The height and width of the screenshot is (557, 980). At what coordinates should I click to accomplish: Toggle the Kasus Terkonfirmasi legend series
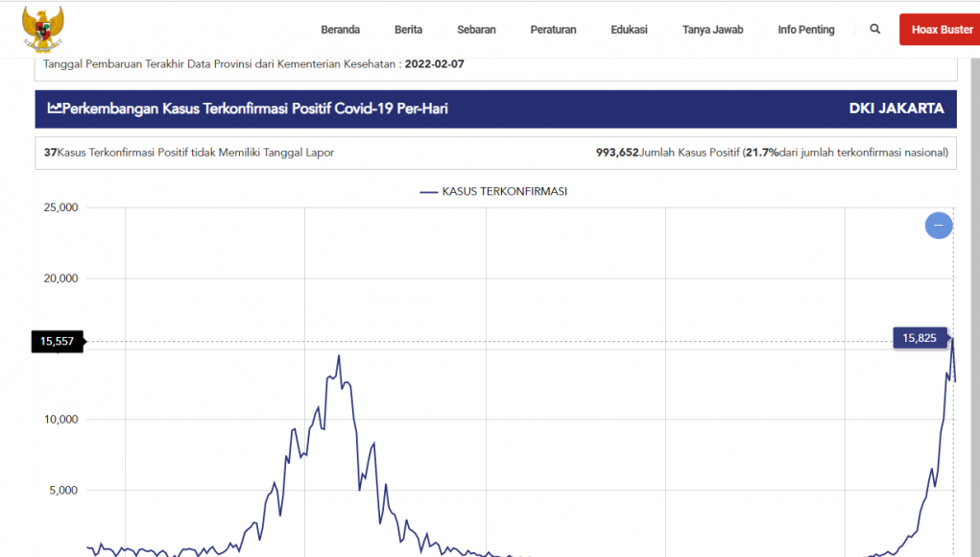(493, 191)
